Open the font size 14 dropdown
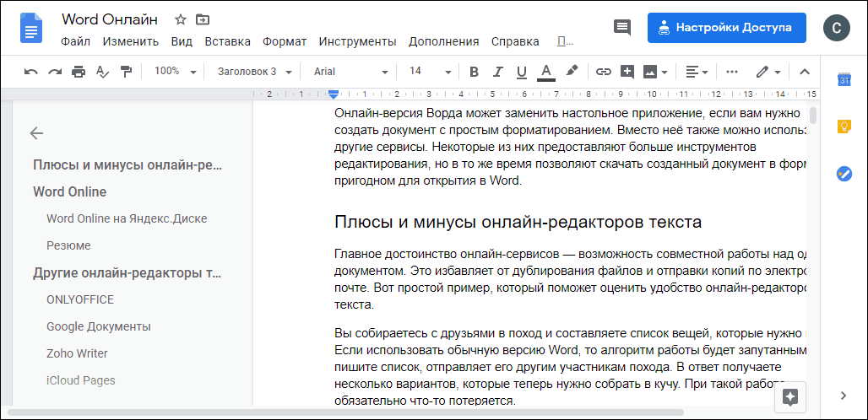The width and height of the screenshot is (868, 420). click(430, 72)
